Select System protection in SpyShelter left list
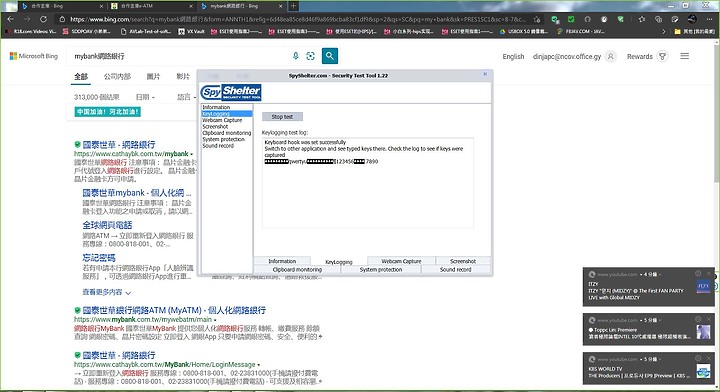Screen dimensions: 720x392 tap(227, 139)
